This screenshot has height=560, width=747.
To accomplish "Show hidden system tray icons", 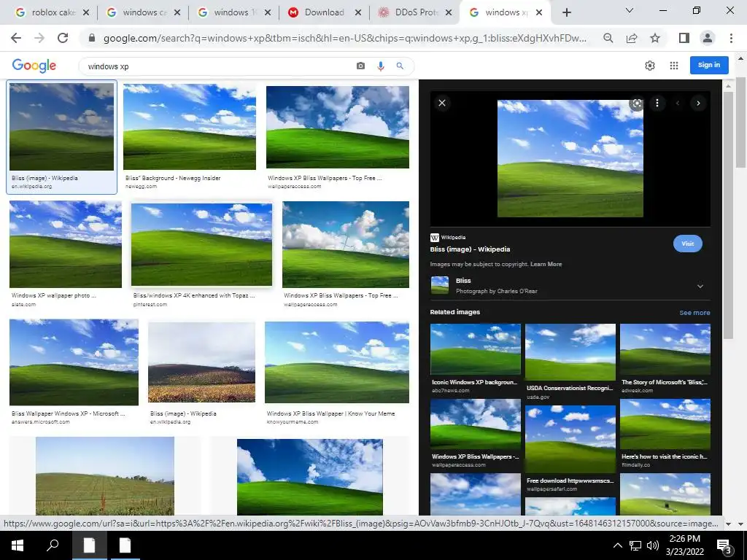I will (x=617, y=545).
